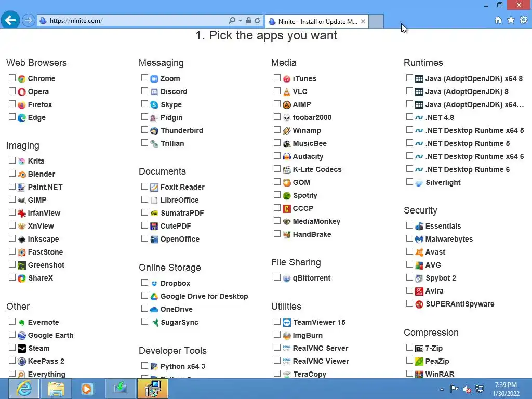Tick the LibreOffice checkbox

144,199
